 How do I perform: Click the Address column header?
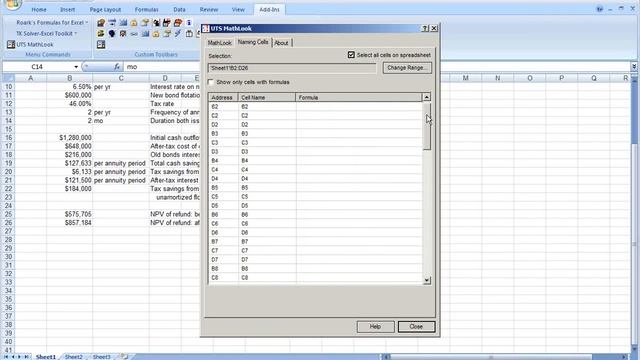(223, 98)
